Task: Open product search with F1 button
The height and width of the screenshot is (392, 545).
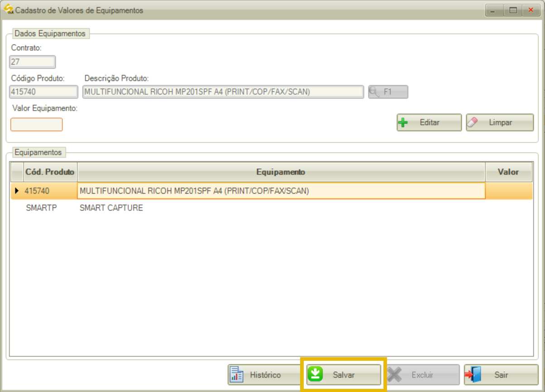Action: (388, 92)
